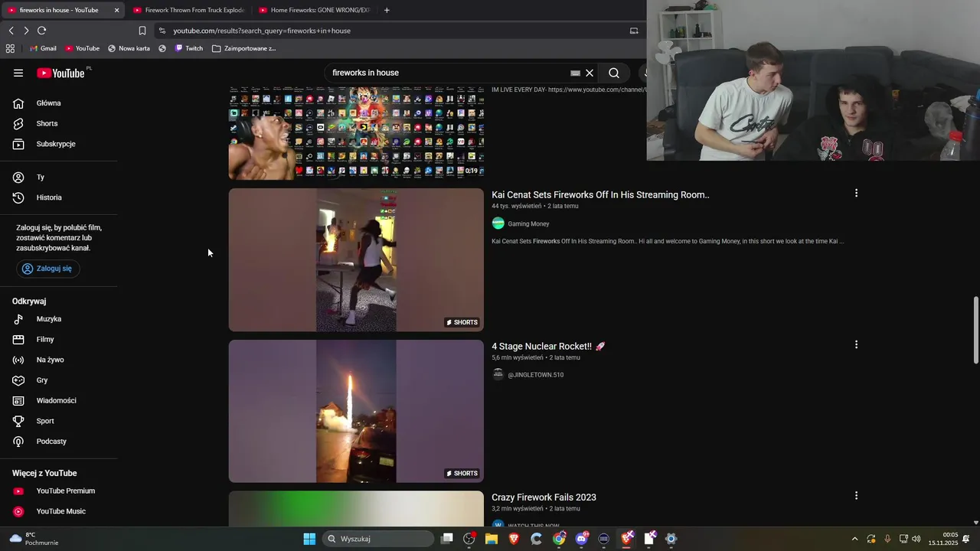Viewport: 980px width, 551px height.
Task: Open the @JINGLETOWN.510 channel
Action: [535, 375]
